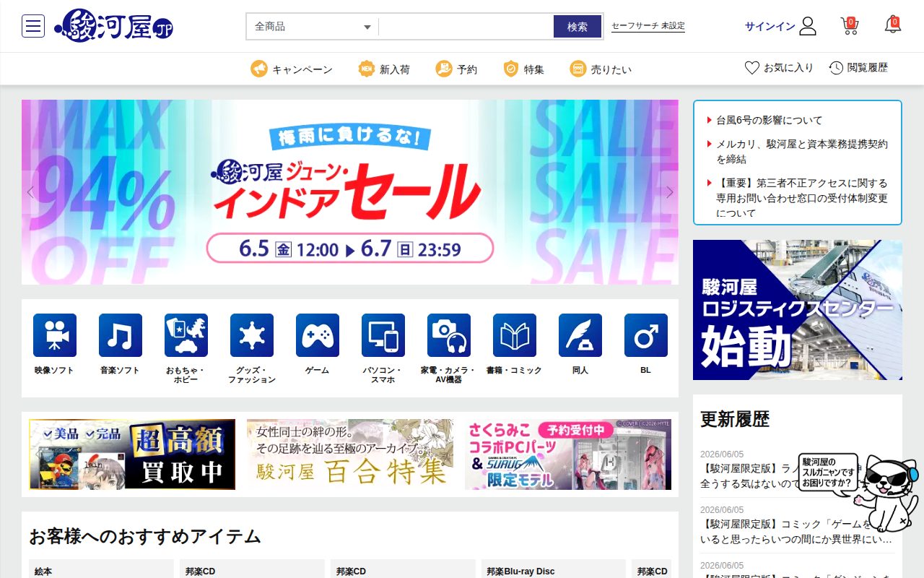Screen dimensions: 924x578
Task: Open the 予約 menu item
Action: (x=456, y=69)
